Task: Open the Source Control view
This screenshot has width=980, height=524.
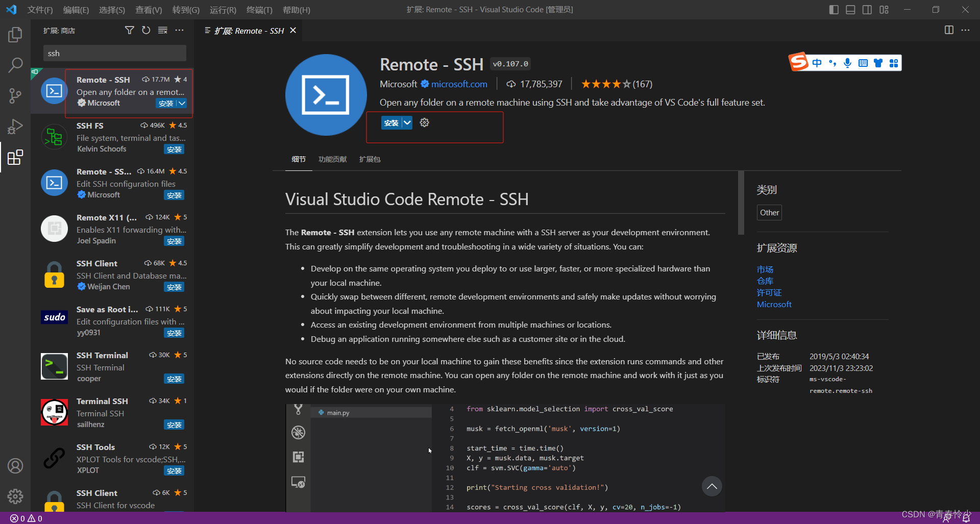Action: (15, 96)
